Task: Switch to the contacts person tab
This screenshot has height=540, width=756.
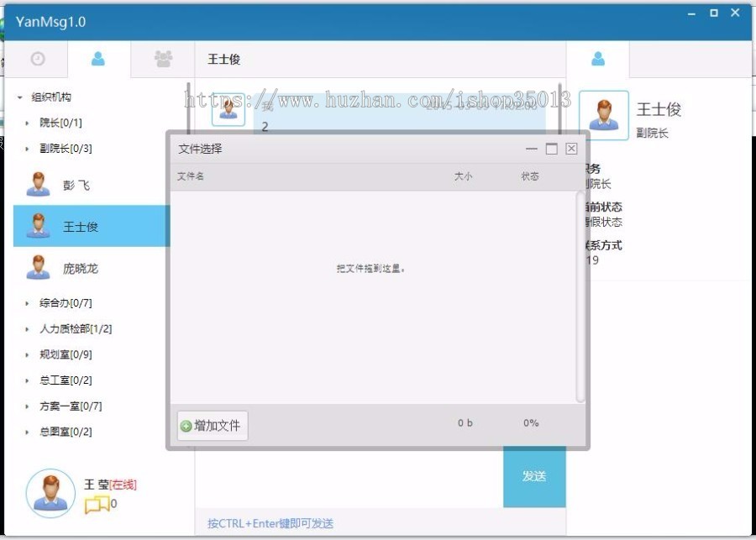Action: [x=100, y=59]
